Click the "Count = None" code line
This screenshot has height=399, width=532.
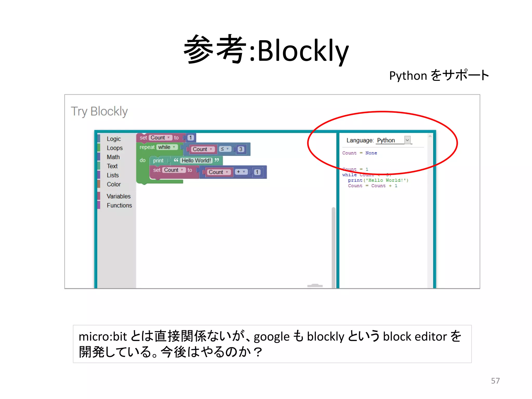[x=360, y=153]
